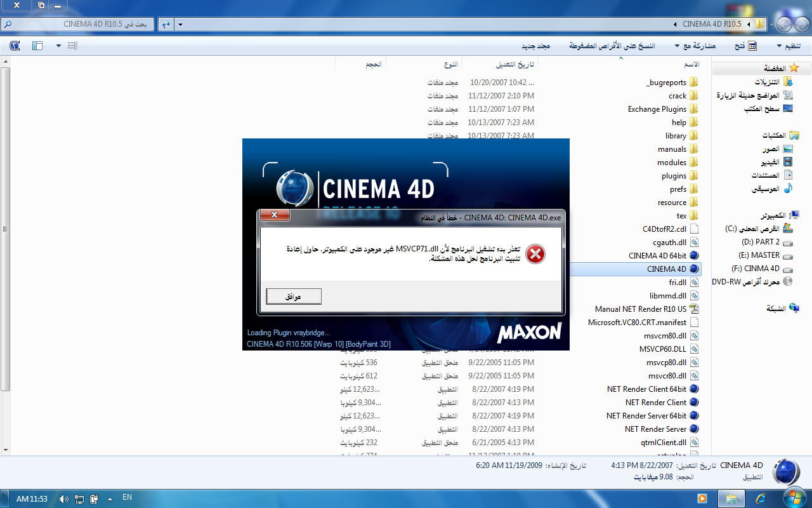
Task: Open الشبكة (Network) in navigation pane
Action: pyautogui.click(x=776, y=309)
